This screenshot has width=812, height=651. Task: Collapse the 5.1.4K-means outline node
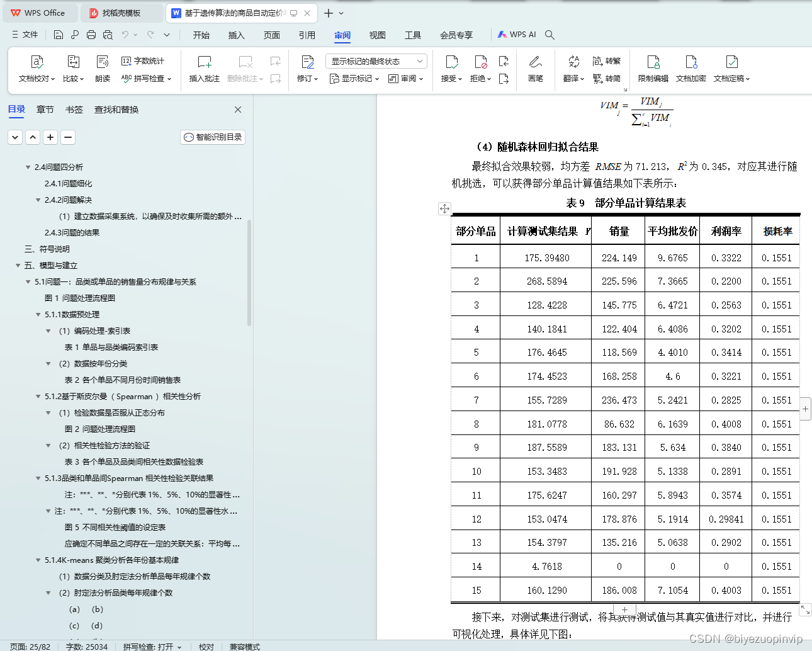[38, 560]
